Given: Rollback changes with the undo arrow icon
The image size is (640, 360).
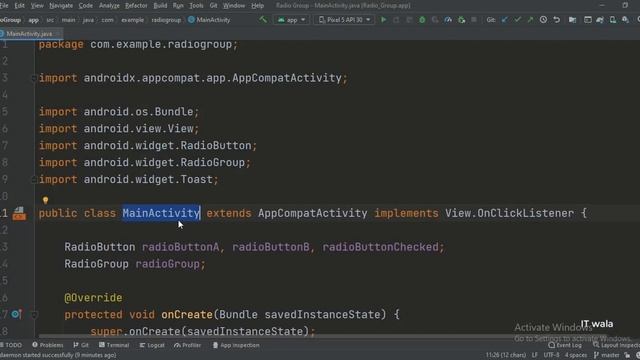Looking at the screenshot, I should pyautogui.click(x=556, y=20).
